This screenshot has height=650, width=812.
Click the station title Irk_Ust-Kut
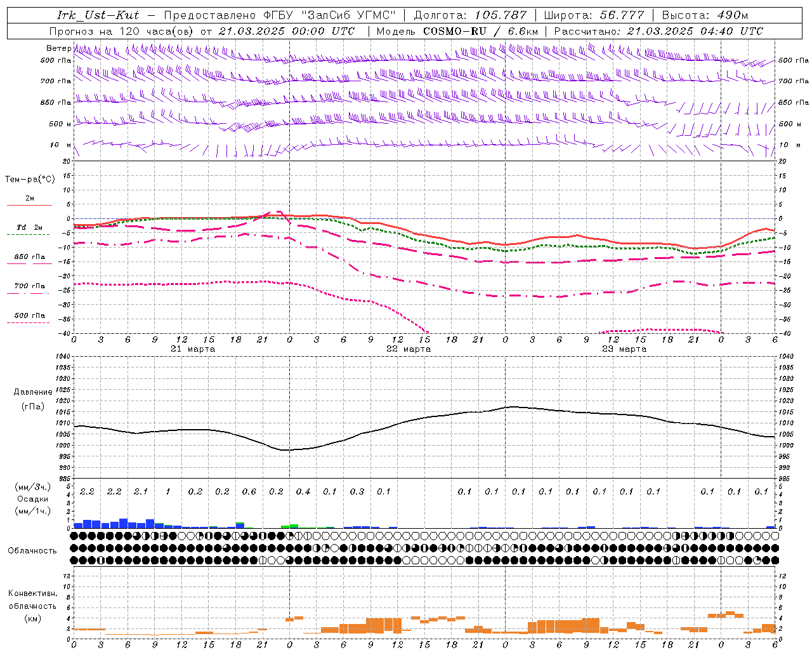point(98,15)
